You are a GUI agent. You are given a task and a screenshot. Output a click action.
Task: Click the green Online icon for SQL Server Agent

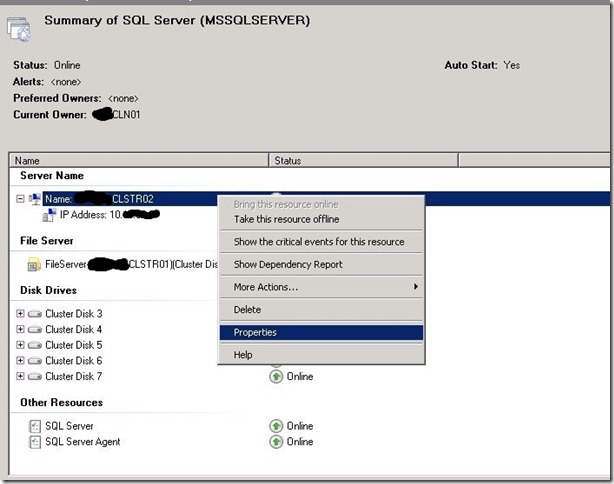click(276, 442)
